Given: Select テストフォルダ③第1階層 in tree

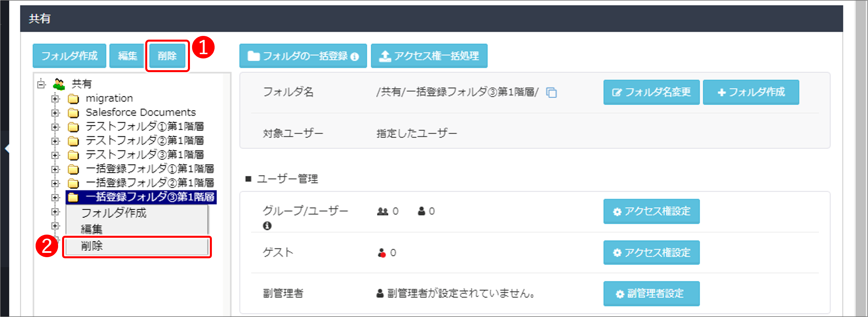Looking at the screenshot, I should click(x=145, y=155).
